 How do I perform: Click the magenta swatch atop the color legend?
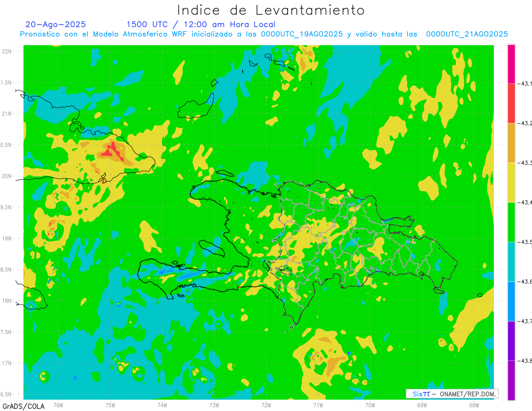pos(511,64)
